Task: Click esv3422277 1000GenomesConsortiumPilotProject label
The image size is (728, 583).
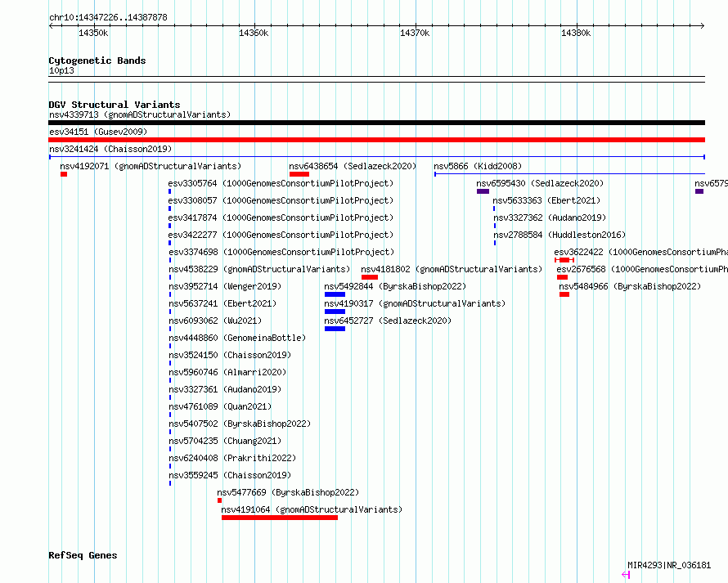Action: (281, 235)
